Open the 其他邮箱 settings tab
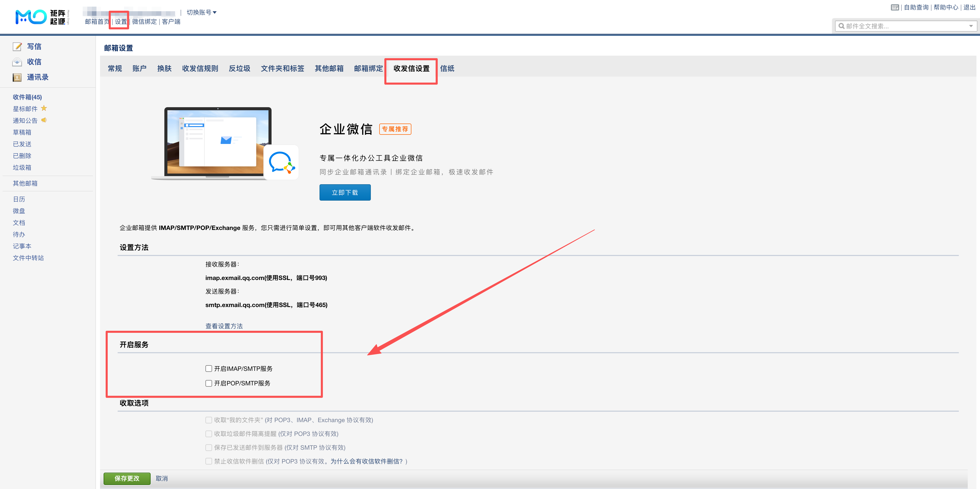 click(329, 68)
